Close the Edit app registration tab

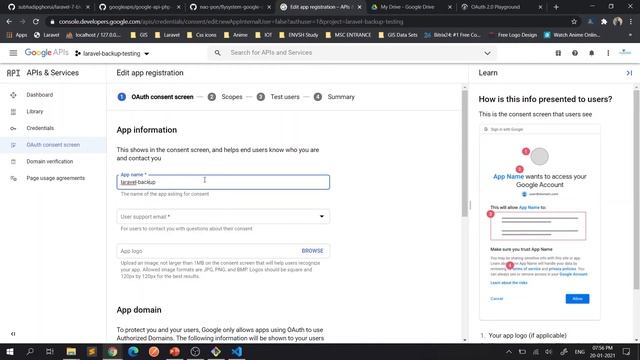click(360, 7)
